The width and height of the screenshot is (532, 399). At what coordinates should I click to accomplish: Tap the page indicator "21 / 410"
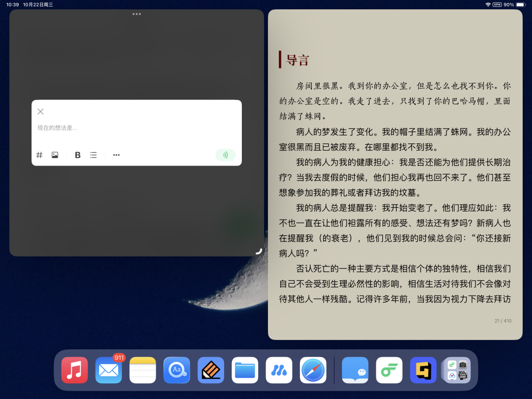(x=503, y=321)
